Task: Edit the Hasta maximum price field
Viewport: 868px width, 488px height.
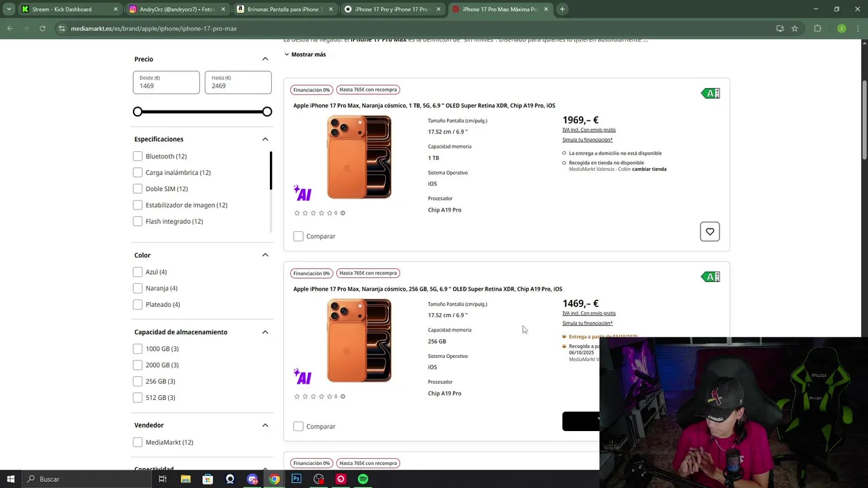Action: (x=238, y=82)
